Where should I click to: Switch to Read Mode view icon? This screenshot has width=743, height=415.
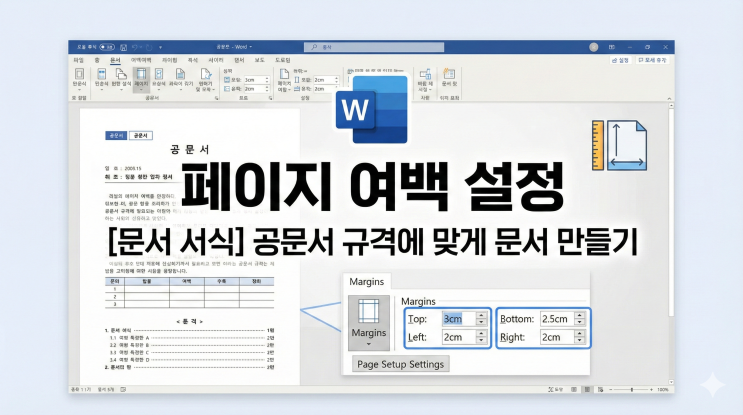[574, 389]
